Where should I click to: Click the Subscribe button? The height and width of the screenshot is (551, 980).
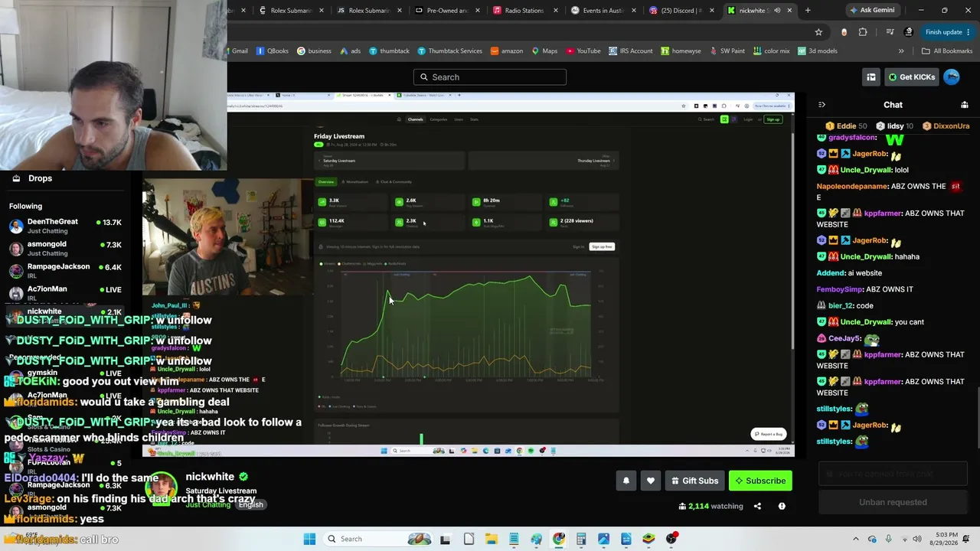click(x=761, y=481)
